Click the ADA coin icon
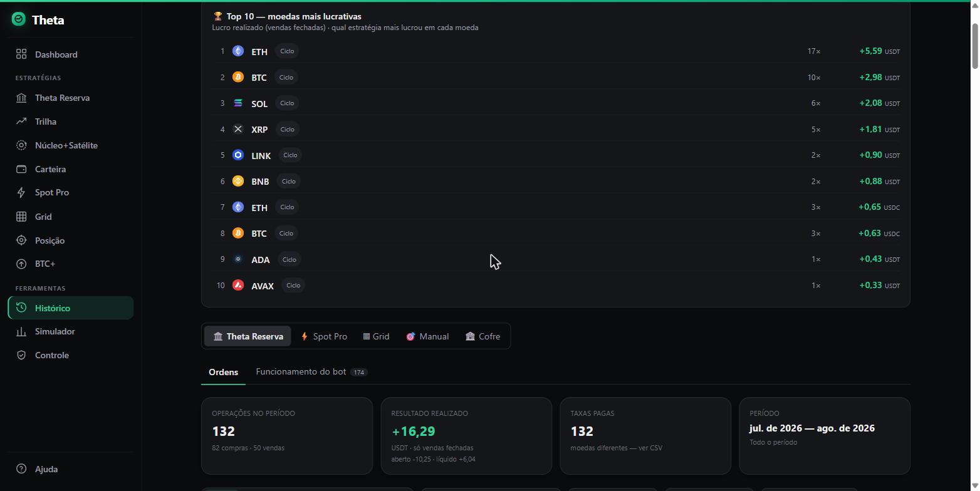Screen dimensions: 980x491 [238, 259]
